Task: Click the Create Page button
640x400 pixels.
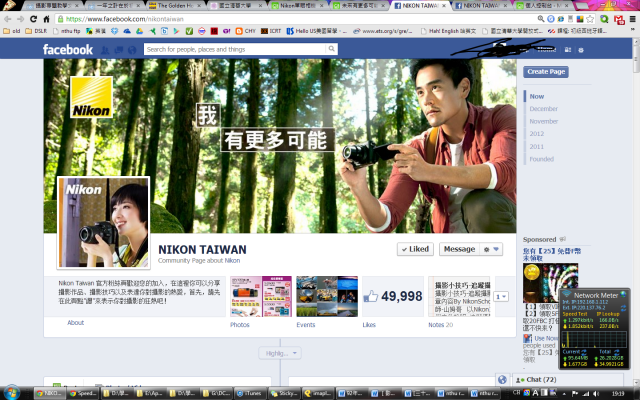Action: coord(546,72)
